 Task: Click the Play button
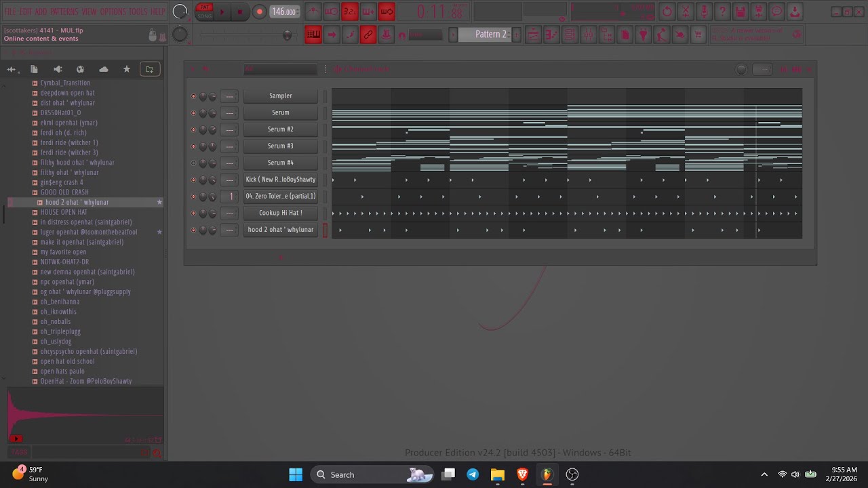222,12
